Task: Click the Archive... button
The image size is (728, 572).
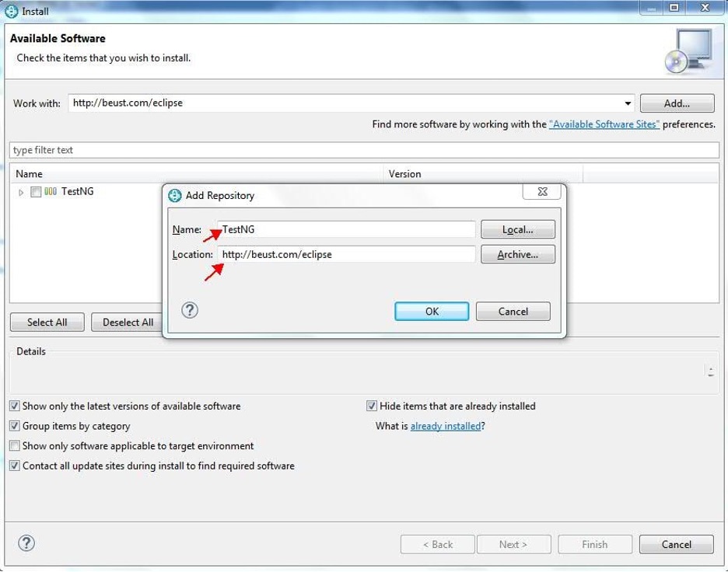Action: click(518, 254)
